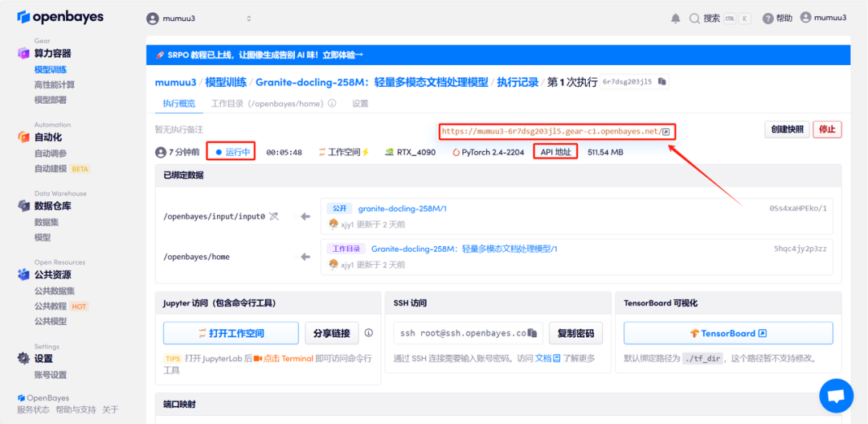Open the mumuu3 account switcher dropdown
This screenshot has width=868, height=424.
coord(199,19)
